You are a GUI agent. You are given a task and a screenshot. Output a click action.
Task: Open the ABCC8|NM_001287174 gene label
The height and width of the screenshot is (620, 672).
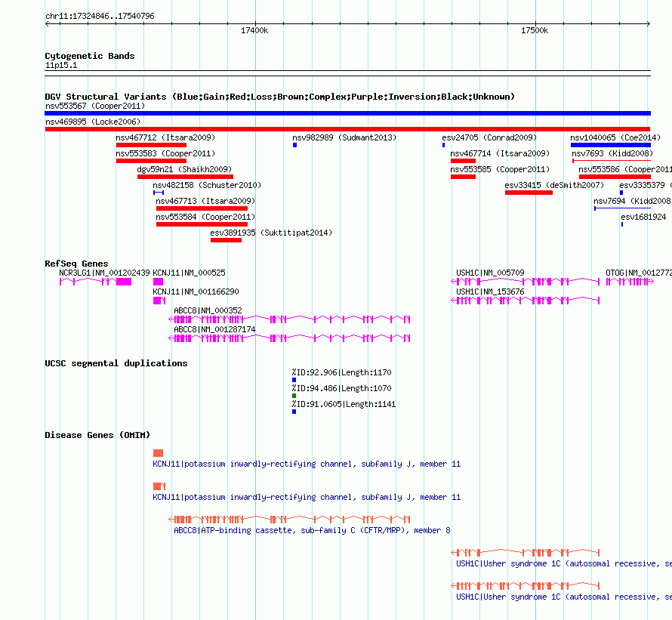(214, 329)
